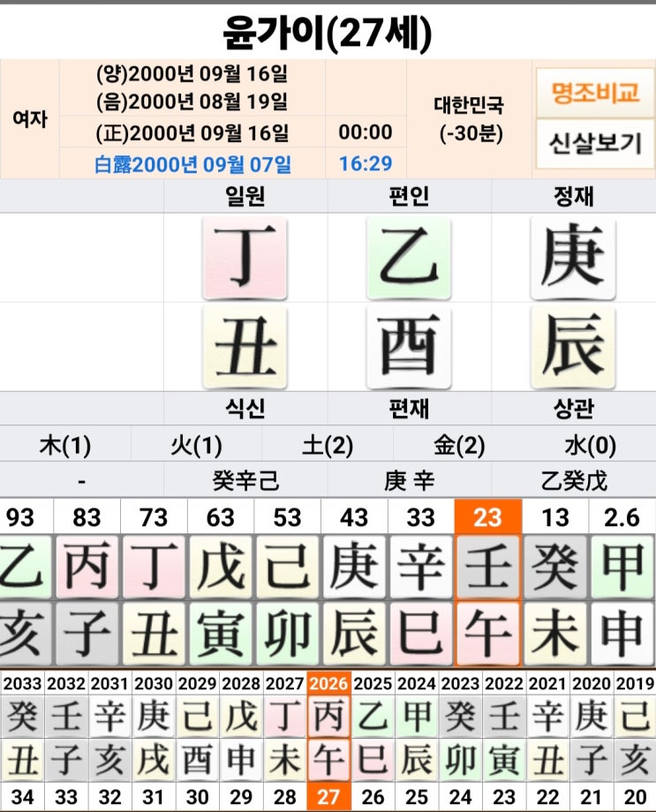Select the 辰 year branch tile

573,347
